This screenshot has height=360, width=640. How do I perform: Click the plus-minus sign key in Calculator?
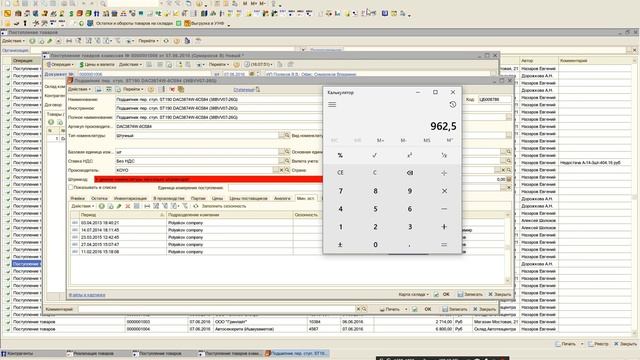tap(340, 244)
